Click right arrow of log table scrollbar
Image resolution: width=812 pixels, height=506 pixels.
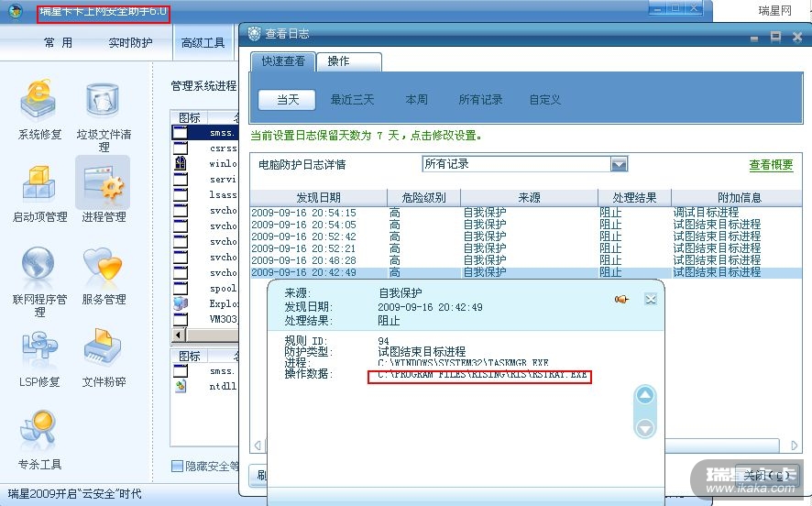795,445
